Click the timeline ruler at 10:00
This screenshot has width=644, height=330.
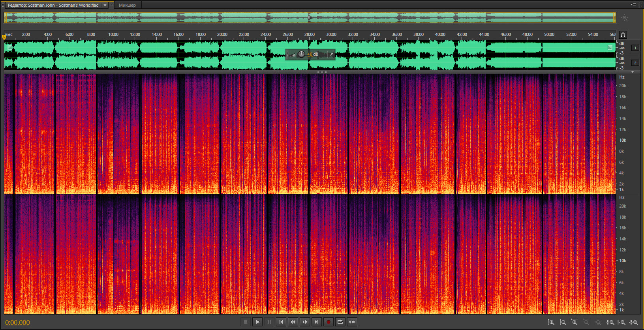pos(113,34)
